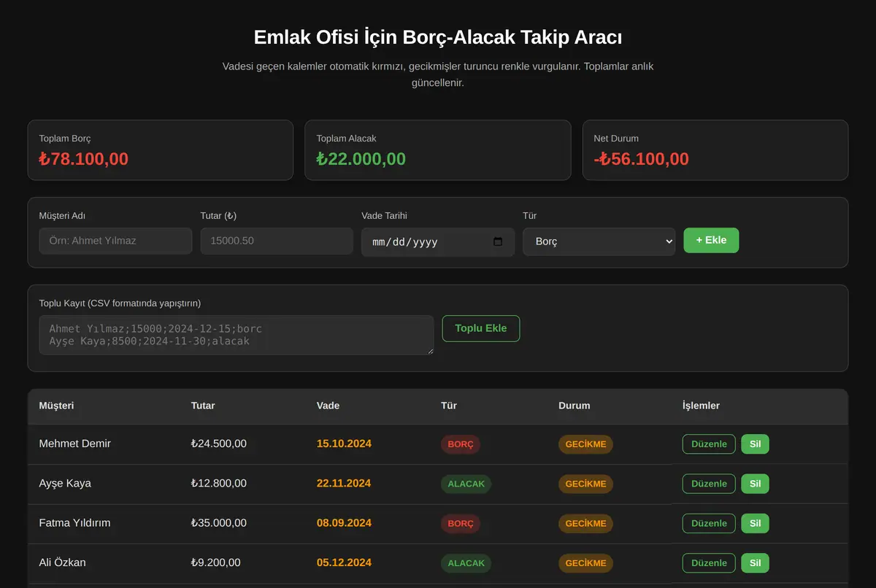The width and height of the screenshot is (876, 588).
Task: Click the due date 05.12.2024
Action: (344, 562)
